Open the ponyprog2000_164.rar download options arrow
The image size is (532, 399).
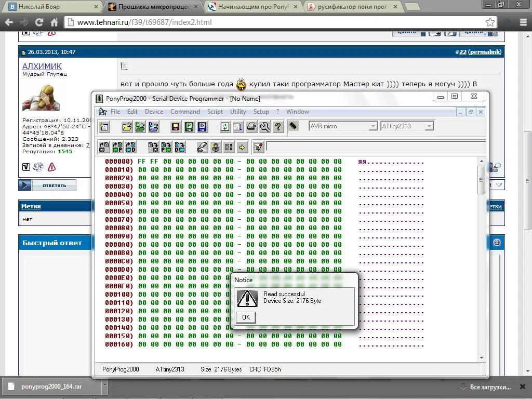pos(104,385)
